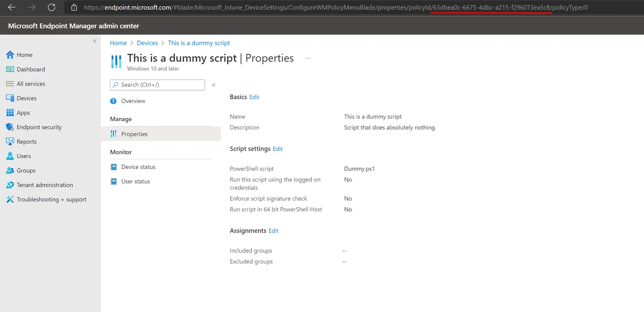
Task: Reload the page with the refresh icon
Action: coord(52,7)
